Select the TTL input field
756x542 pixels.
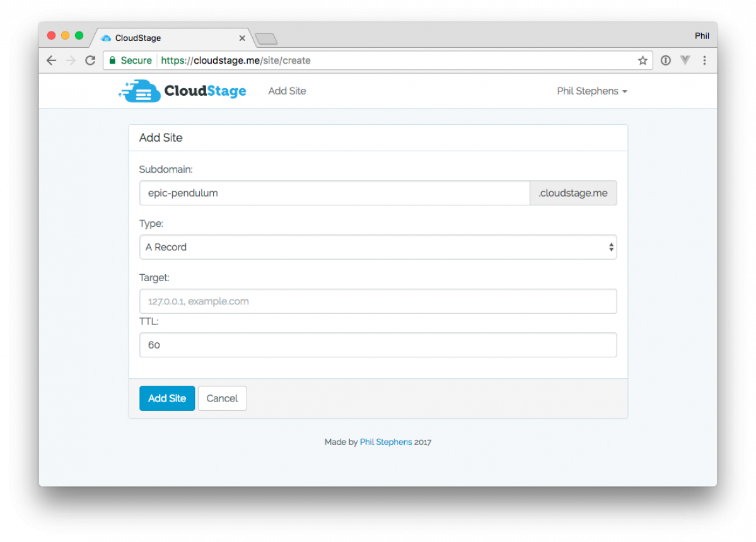click(378, 345)
